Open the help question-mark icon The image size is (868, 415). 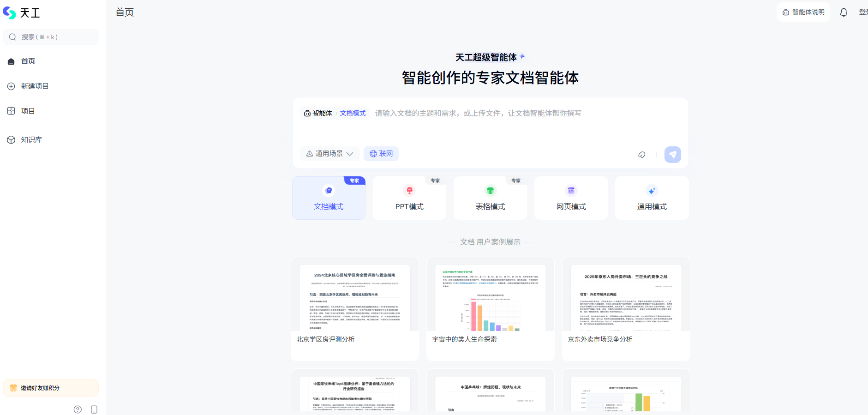click(78, 409)
